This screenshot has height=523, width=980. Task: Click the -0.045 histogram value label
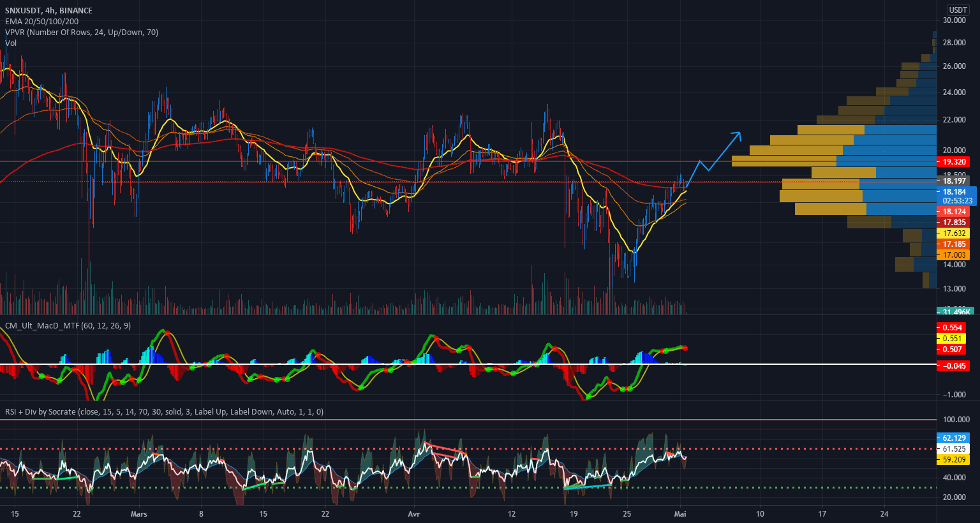[x=953, y=365]
